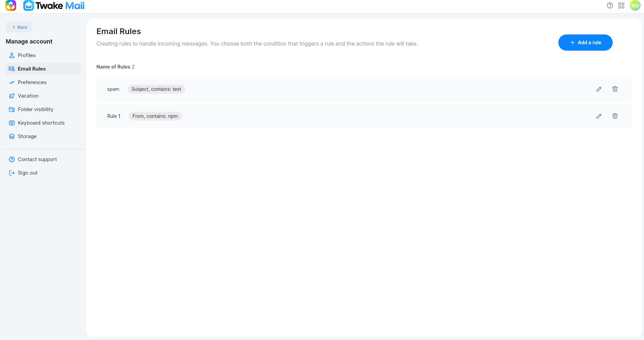
Task: Click the Preferences checkmark icon
Action: pyautogui.click(x=12, y=82)
